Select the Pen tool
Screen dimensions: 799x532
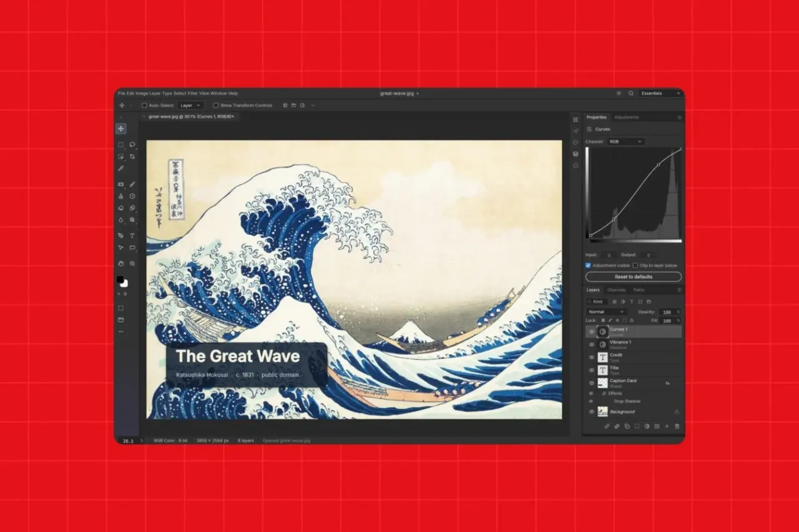[x=120, y=236]
